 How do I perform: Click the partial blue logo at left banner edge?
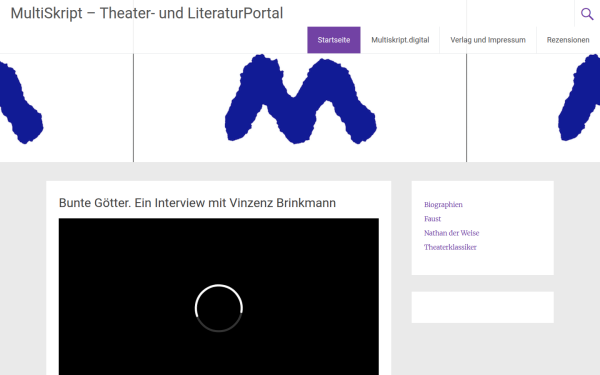(x=21, y=102)
